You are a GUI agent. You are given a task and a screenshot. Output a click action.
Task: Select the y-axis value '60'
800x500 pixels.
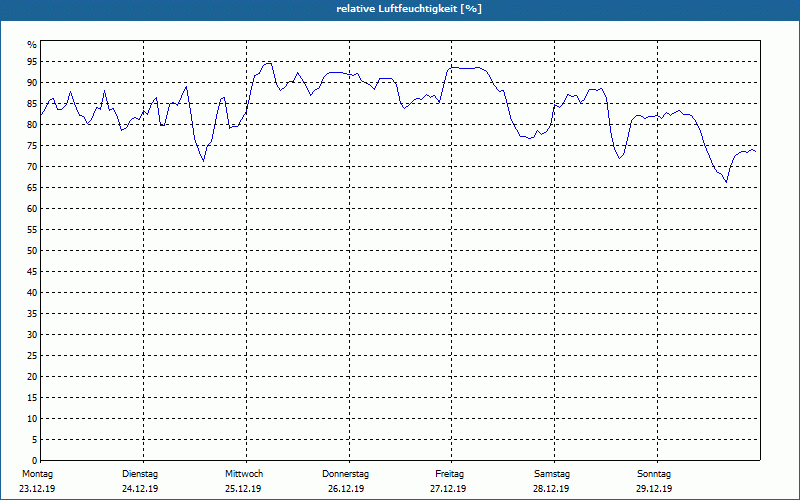[x=32, y=209]
